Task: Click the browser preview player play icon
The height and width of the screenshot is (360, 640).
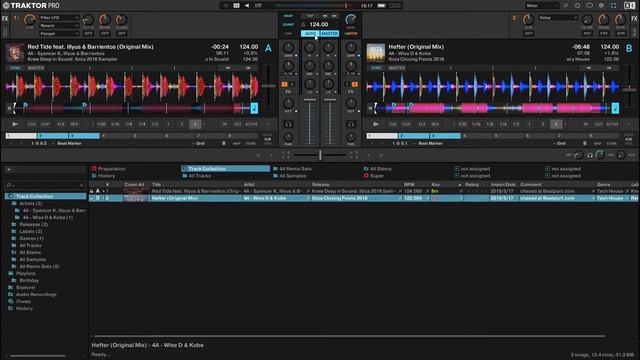Action: pyautogui.click(x=9, y=169)
